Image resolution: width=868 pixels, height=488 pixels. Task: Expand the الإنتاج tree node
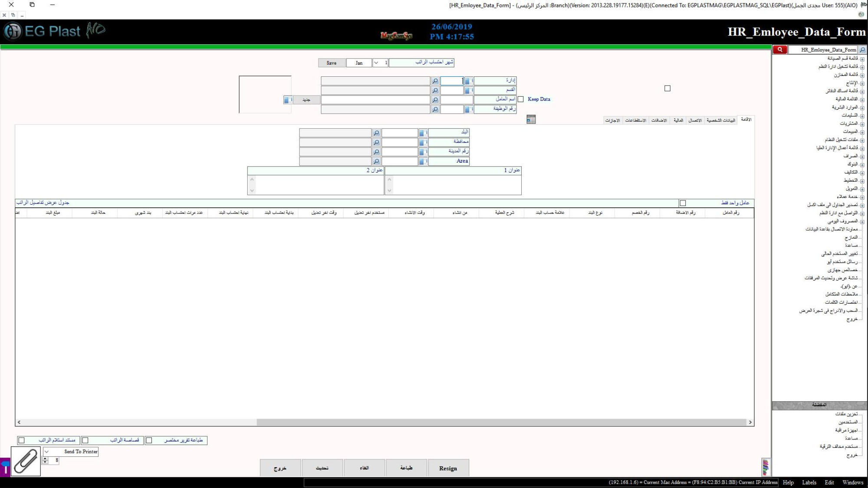tap(862, 83)
